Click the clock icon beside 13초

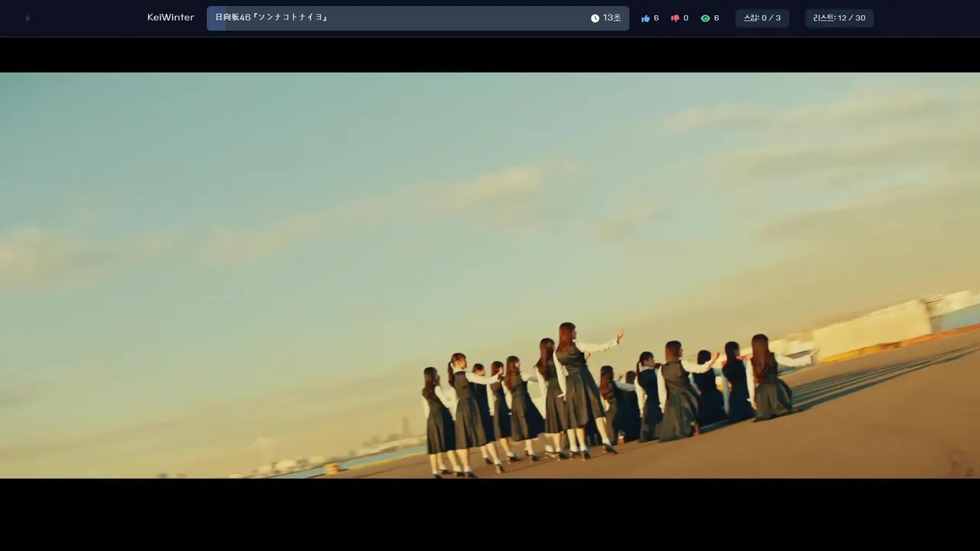pos(595,18)
